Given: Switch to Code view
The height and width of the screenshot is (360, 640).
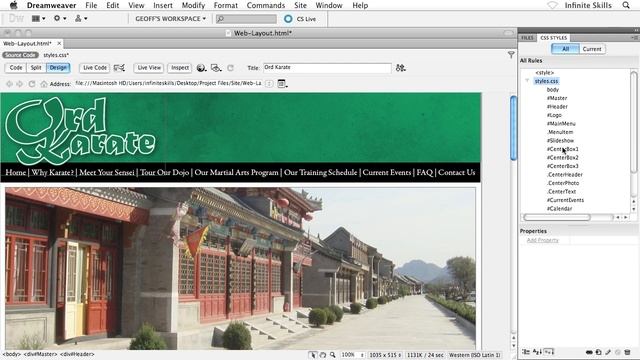Looking at the screenshot, I should click(x=16, y=68).
